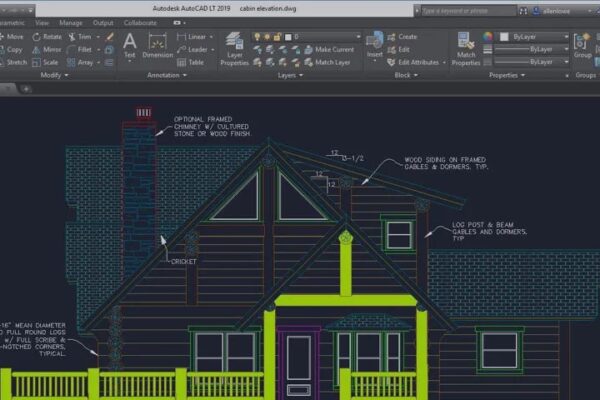Image resolution: width=600 pixels, height=400 pixels.
Task: Select the Move tool
Action: [x=12, y=37]
